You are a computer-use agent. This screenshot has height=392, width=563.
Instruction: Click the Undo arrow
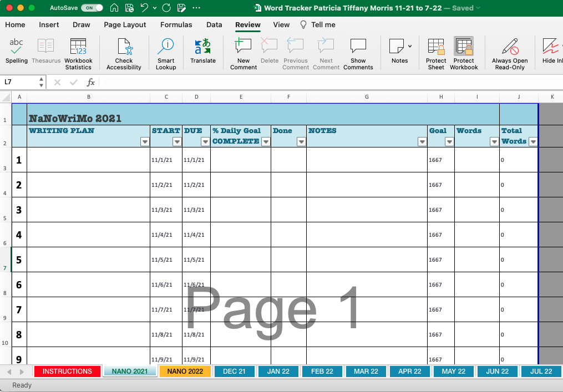click(144, 8)
